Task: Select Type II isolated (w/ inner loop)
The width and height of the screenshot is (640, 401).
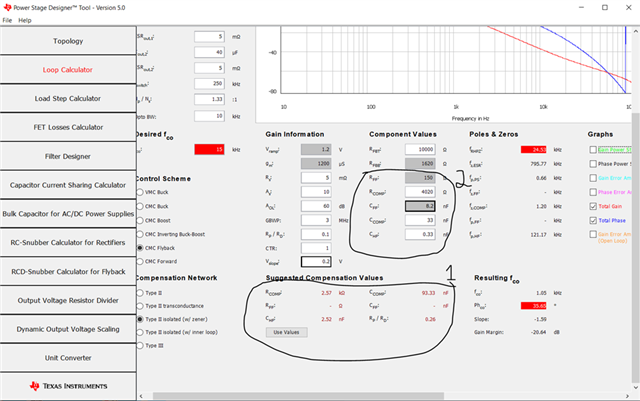Action: click(x=140, y=332)
